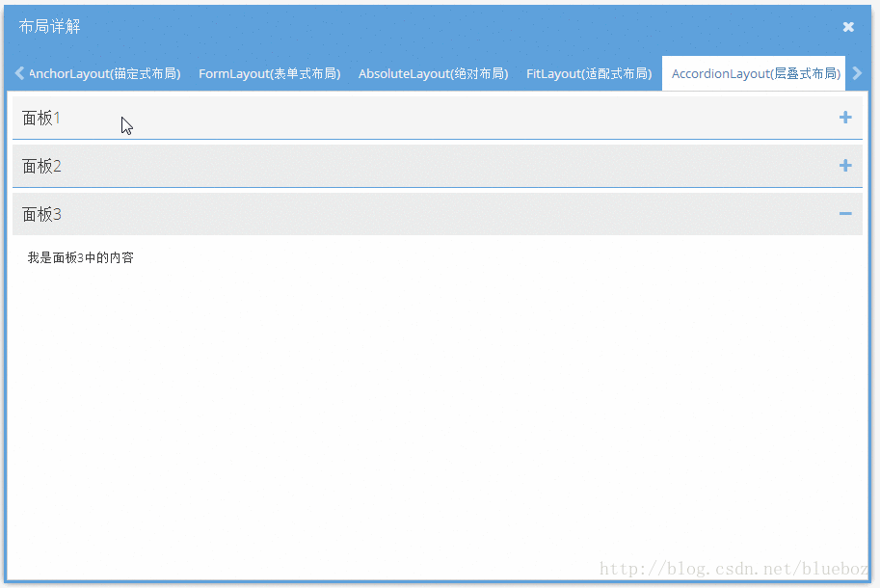880x588 pixels.
Task: Click the 面板3 panel header title
Action: pos(41,214)
